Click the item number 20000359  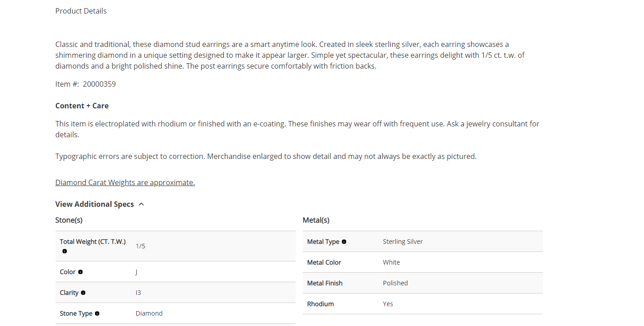pos(99,84)
